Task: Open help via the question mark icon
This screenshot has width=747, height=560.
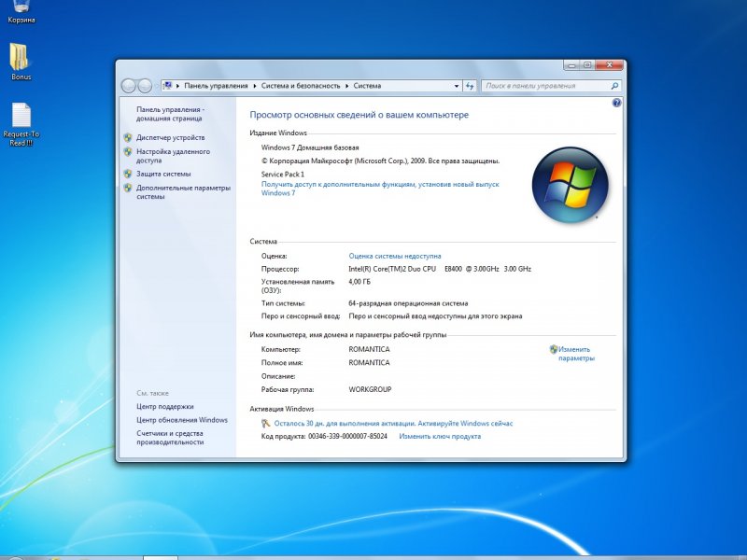Action: pyautogui.click(x=616, y=103)
